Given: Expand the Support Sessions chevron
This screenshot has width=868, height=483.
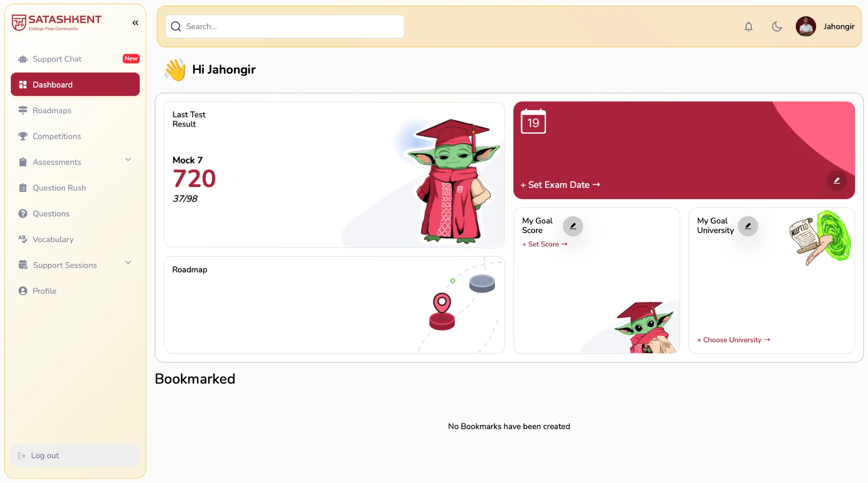Looking at the screenshot, I should pyautogui.click(x=128, y=263).
